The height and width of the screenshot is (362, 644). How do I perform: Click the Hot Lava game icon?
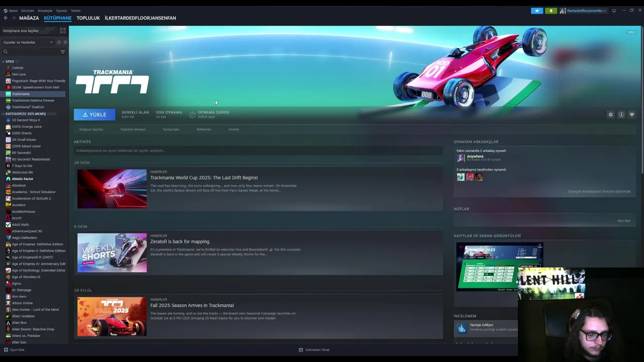point(8,74)
